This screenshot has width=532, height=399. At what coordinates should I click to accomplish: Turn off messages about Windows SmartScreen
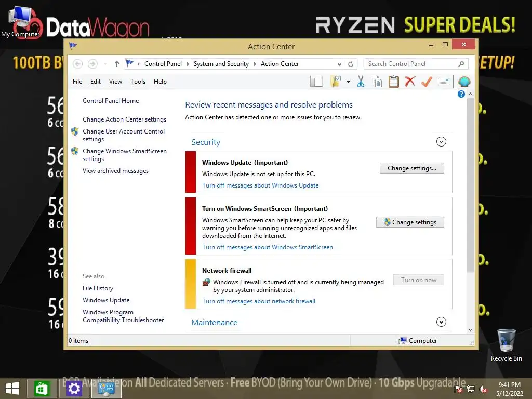point(268,247)
